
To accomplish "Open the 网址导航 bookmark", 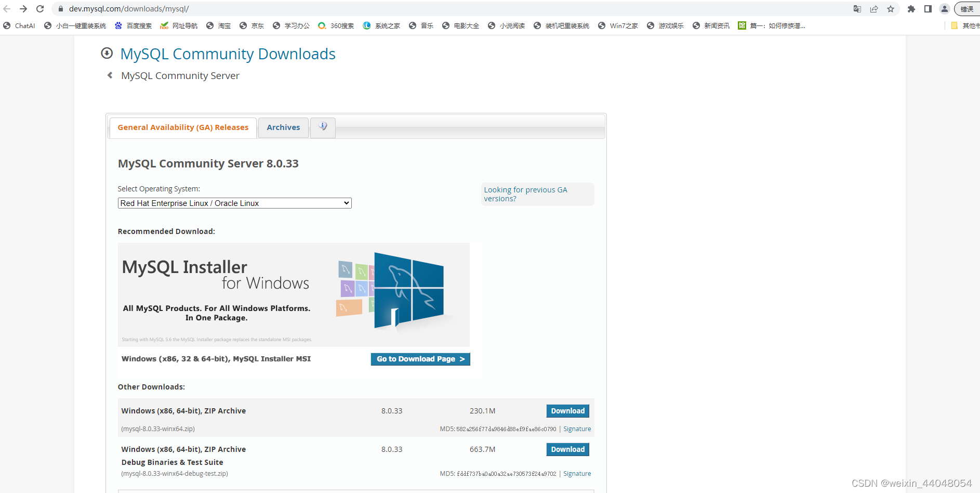I will click(x=179, y=25).
